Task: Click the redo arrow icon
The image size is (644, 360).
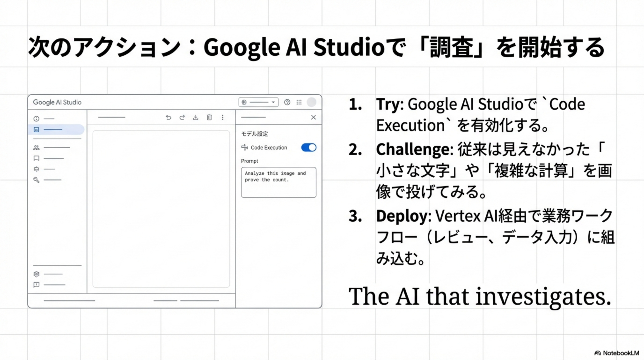Action: [x=182, y=117]
